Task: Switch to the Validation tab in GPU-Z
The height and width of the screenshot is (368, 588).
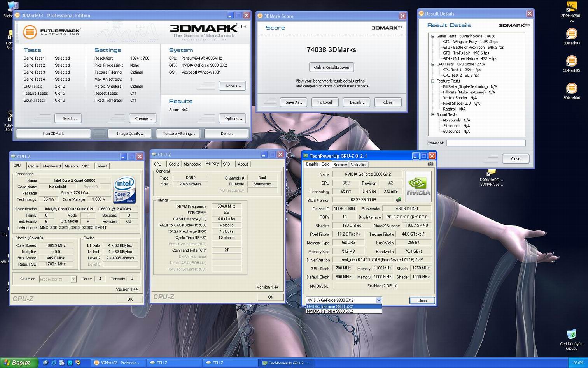Action: coord(359,165)
